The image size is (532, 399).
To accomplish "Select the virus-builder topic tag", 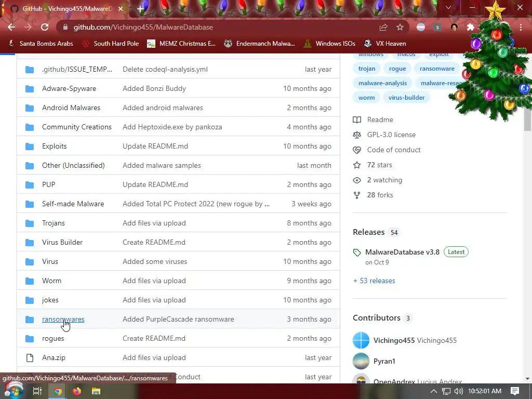I will pyautogui.click(x=406, y=98).
